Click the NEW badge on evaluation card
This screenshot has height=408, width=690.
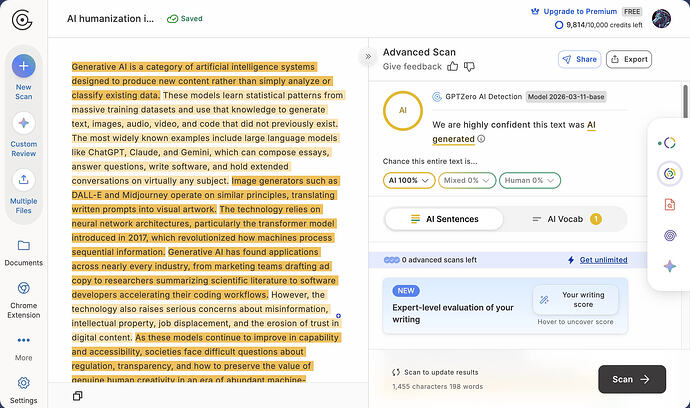(406, 291)
